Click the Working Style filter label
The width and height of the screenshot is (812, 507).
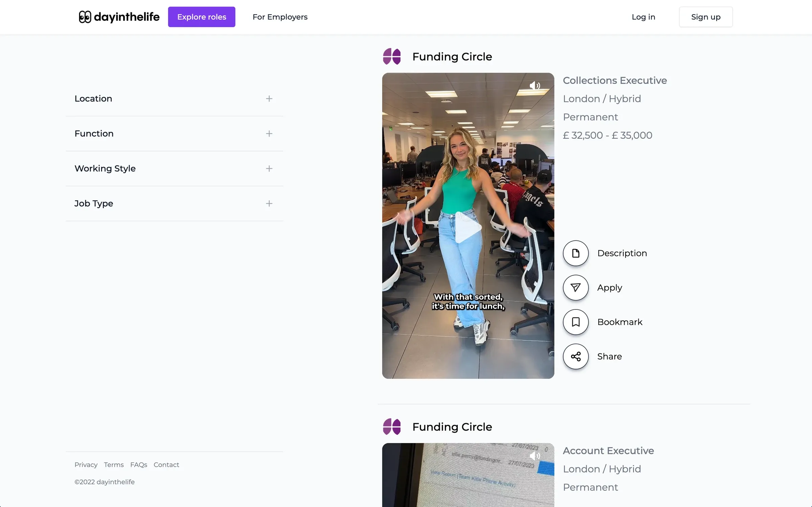click(105, 168)
